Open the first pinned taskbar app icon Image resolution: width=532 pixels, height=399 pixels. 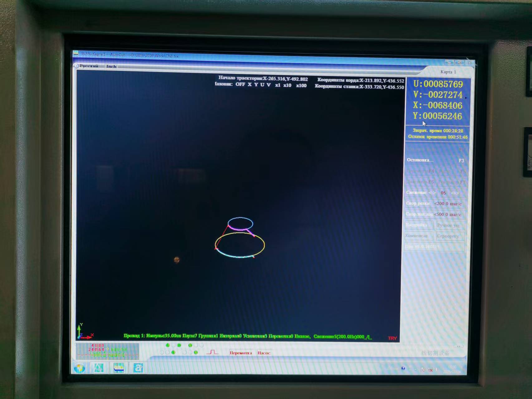tap(99, 368)
